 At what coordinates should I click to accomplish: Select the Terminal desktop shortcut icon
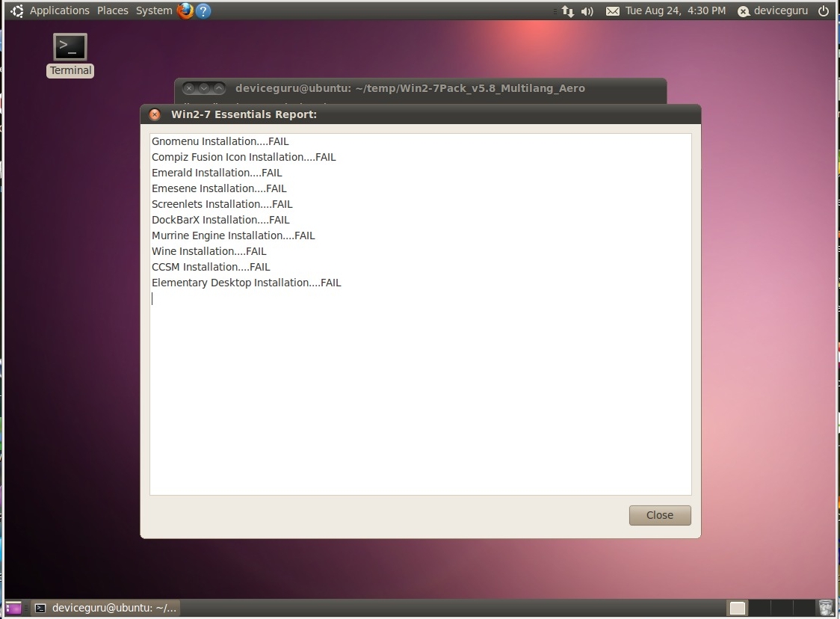pyautogui.click(x=70, y=55)
